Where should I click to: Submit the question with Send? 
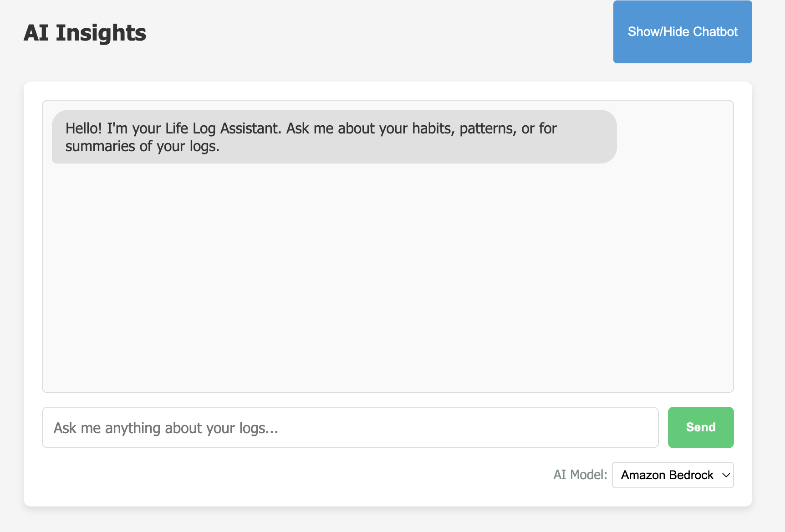coord(701,427)
